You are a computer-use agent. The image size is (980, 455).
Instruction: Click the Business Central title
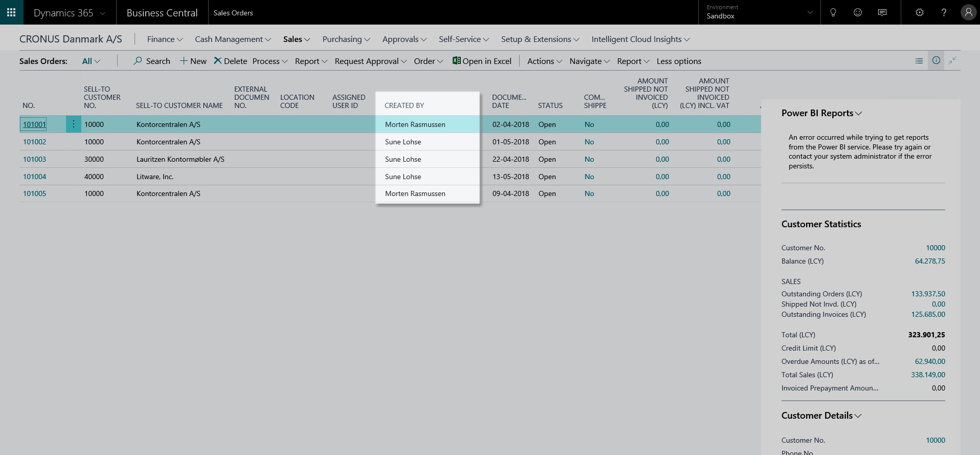(x=162, y=13)
